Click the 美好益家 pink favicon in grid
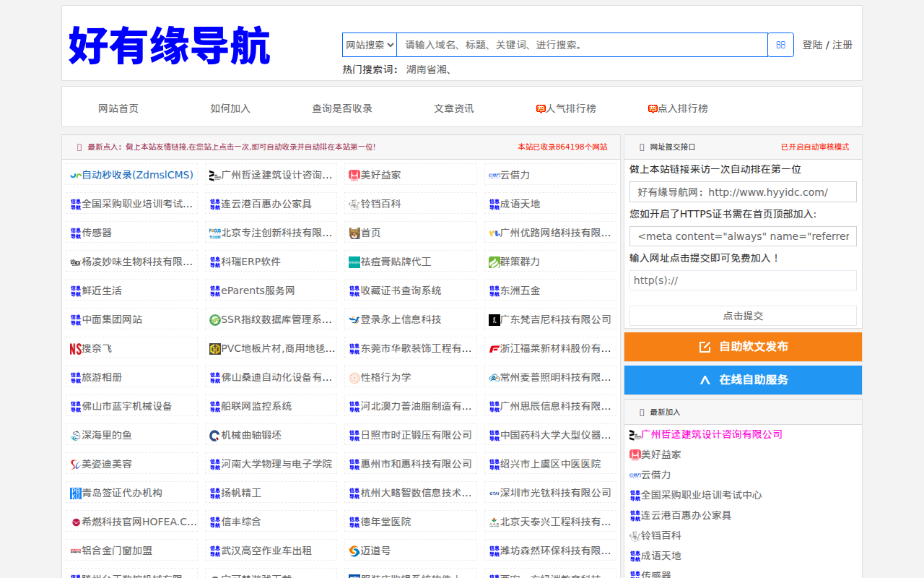Viewport: 924px width, 578px height. (354, 175)
